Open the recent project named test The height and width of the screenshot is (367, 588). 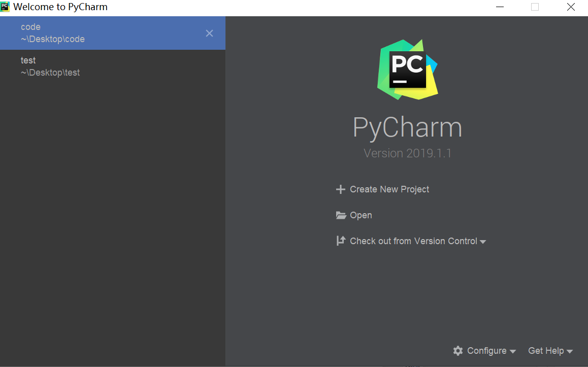click(113, 66)
